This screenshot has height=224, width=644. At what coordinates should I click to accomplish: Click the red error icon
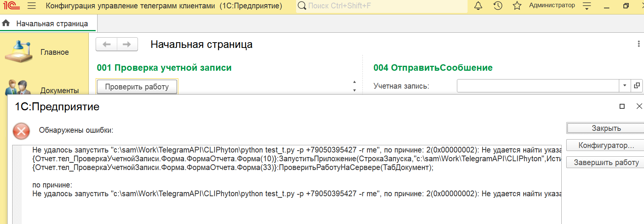[x=21, y=131]
